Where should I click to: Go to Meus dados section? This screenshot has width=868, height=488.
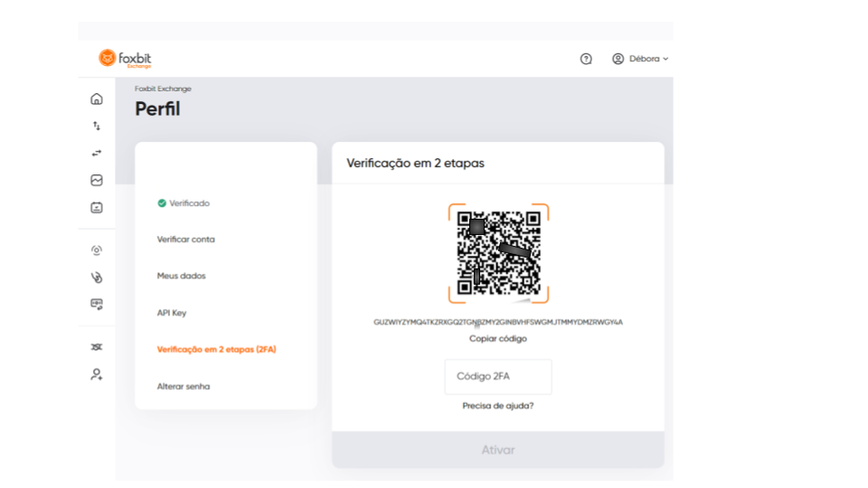click(x=181, y=276)
